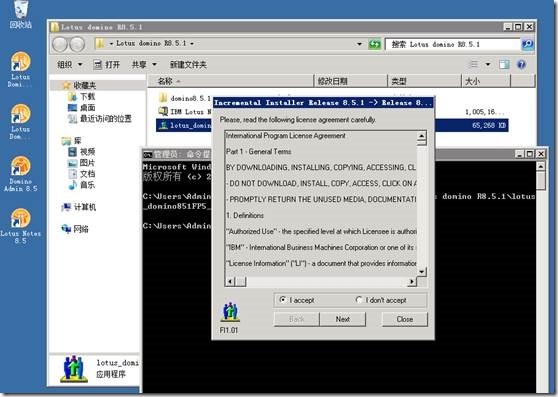
Task: Click the command prompt window title icon
Action: 148,154
